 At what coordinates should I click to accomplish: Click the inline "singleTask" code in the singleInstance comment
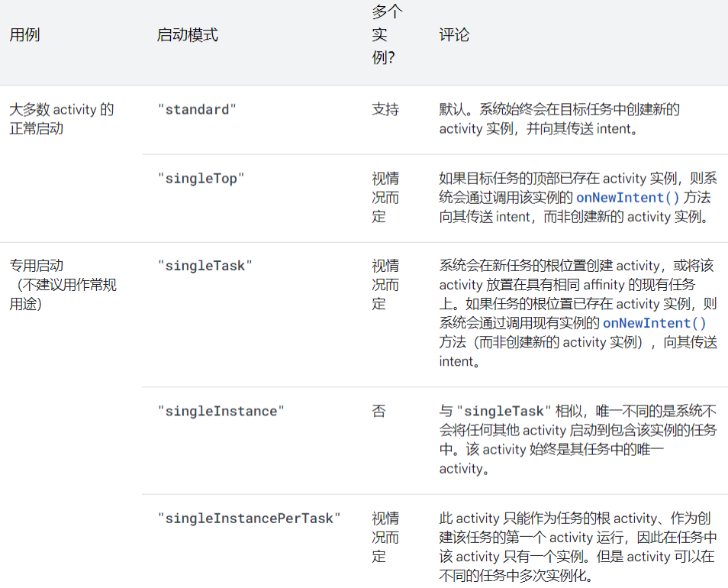[x=504, y=412]
